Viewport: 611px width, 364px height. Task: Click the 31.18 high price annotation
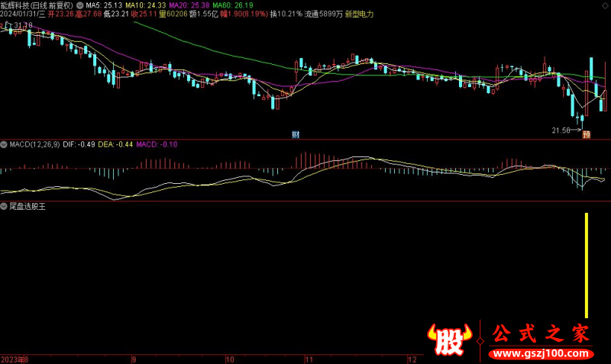pyautogui.click(x=23, y=25)
